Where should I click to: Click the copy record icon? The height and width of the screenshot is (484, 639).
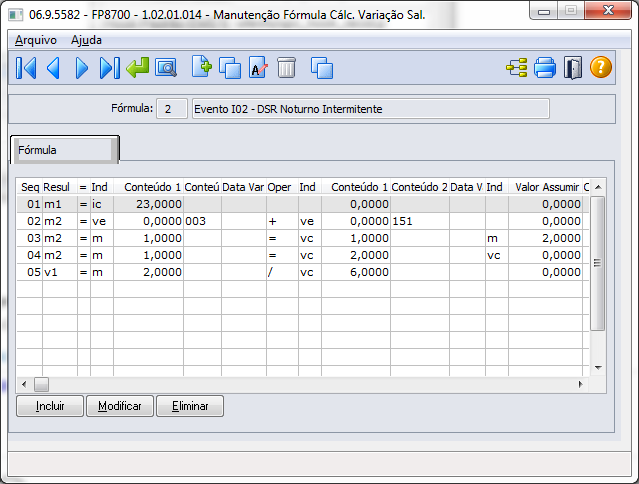(x=230, y=68)
